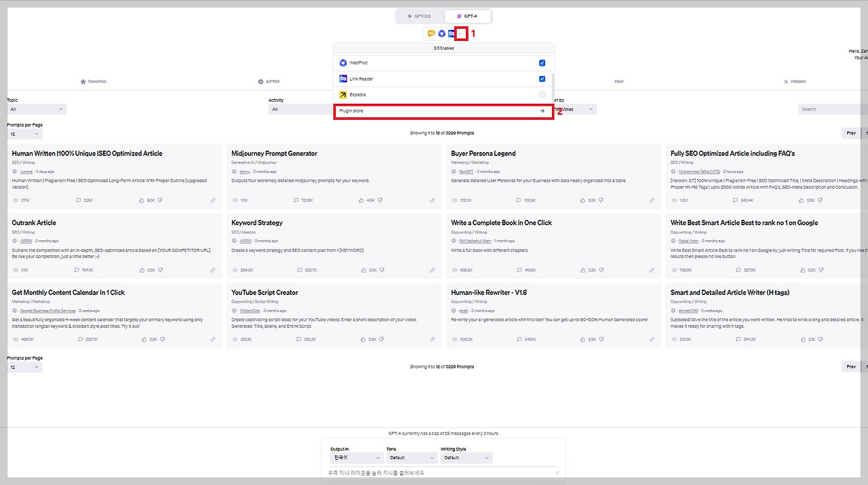
Task: Thumbs down Midjourney Prompt Generator
Action: pyautogui.click(x=380, y=200)
